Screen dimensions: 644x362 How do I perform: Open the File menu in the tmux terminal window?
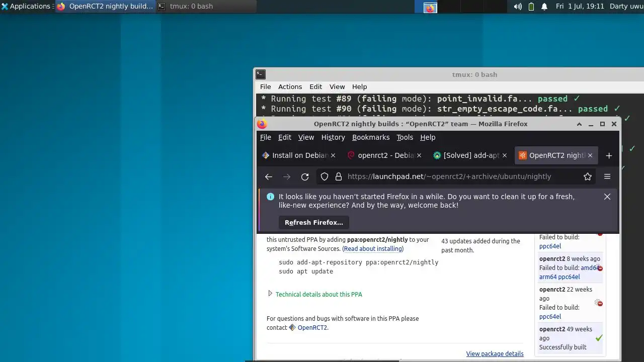pyautogui.click(x=265, y=86)
